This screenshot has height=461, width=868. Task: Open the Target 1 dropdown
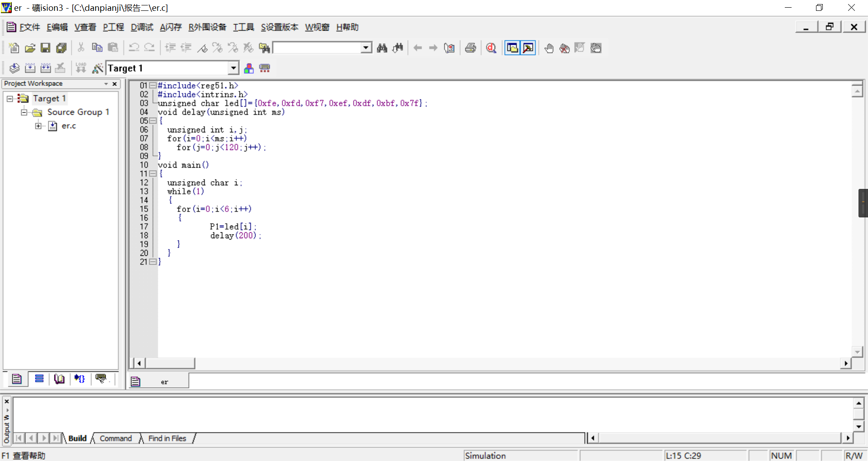[x=233, y=68]
